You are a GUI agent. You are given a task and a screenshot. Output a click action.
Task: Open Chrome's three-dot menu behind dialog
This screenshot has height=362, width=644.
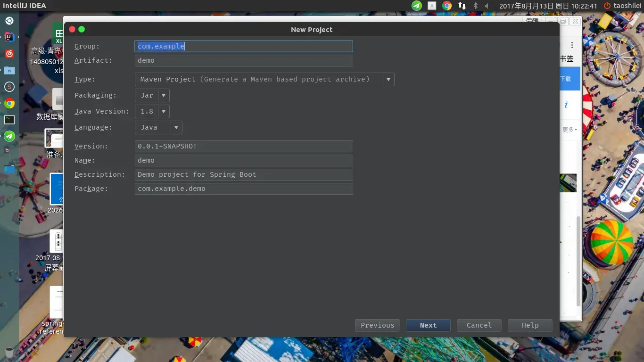[572, 45]
